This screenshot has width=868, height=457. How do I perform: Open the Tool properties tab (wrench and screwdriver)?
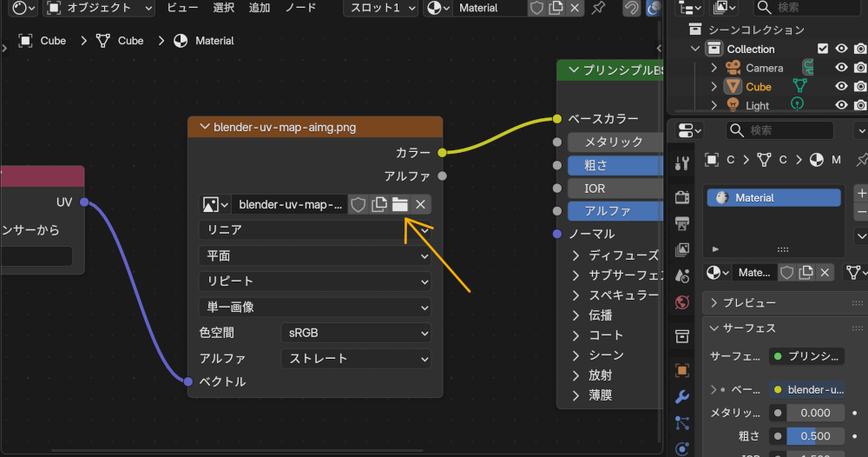click(682, 162)
